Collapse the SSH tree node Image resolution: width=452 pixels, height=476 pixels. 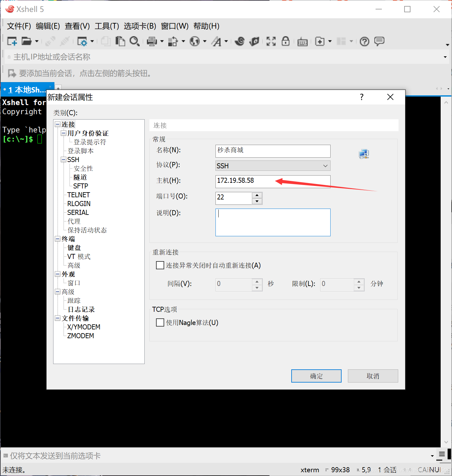click(63, 160)
